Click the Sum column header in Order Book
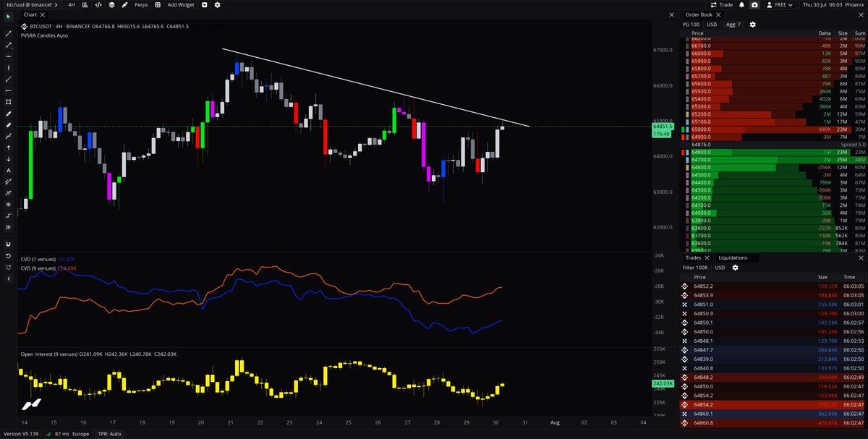This screenshot has height=439, width=868. pos(860,33)
